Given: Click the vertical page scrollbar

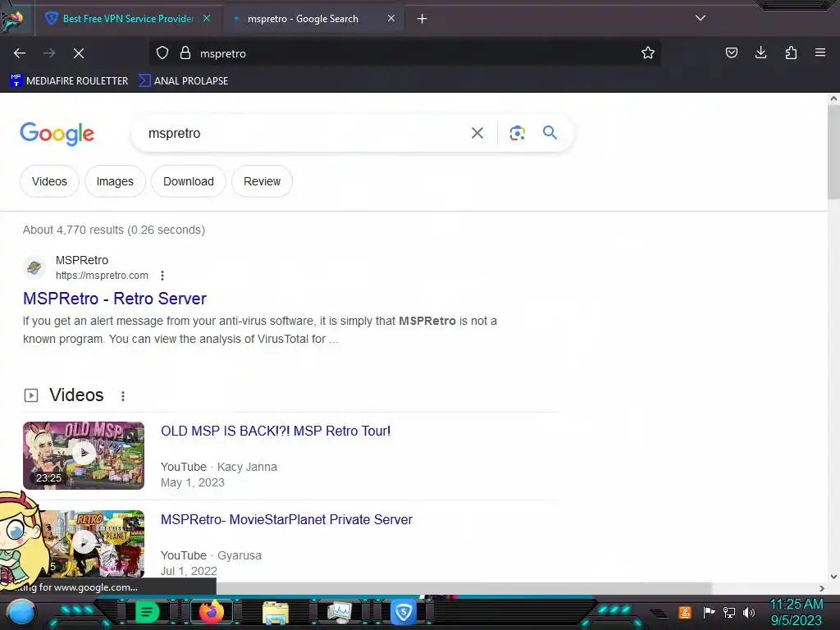Looking at the screenshot, I should 833,153.
